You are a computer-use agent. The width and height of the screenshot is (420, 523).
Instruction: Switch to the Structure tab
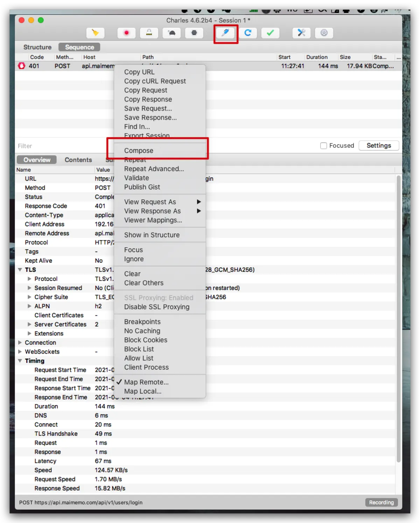point(37,47)
